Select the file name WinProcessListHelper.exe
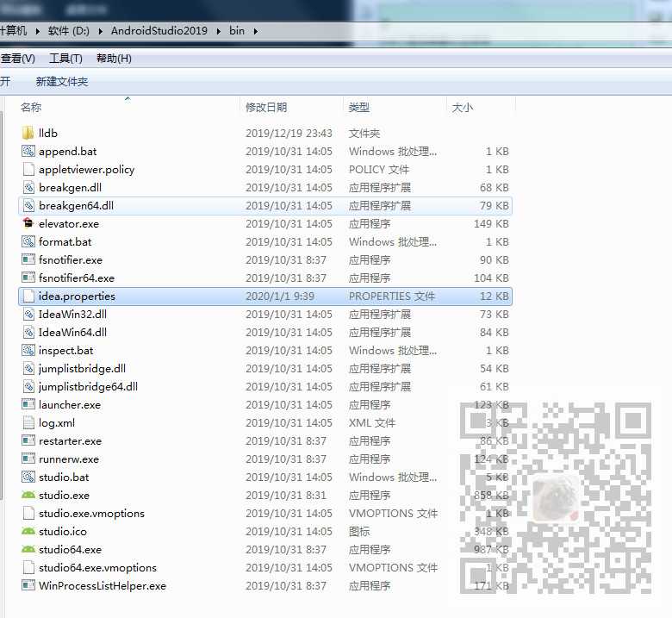The height and width of the screenshot is (618, 672). tap(102, 586)
